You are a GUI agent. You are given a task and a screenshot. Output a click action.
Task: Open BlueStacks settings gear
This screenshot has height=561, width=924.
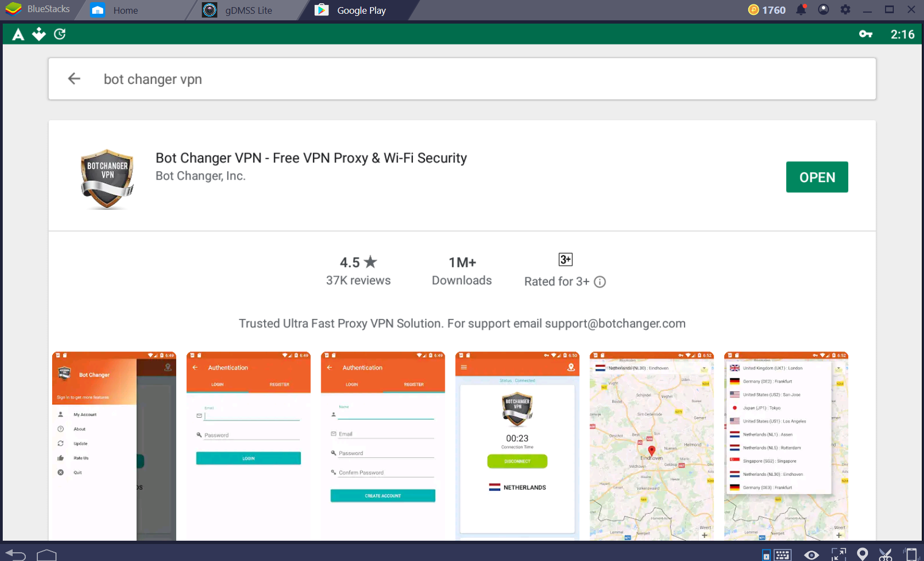pos(845,9)
